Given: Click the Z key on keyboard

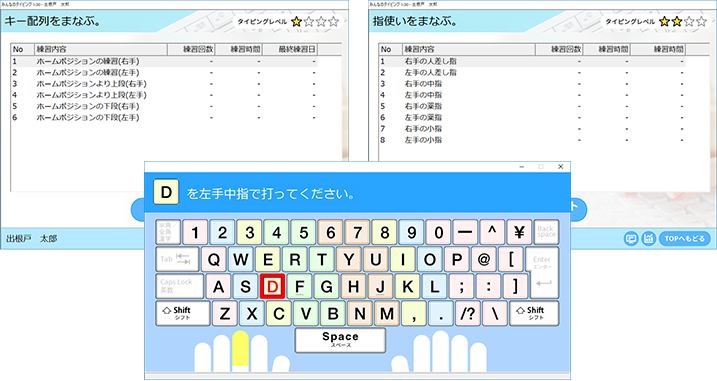Looking at the screenshot, I should [x=225, y=313].
